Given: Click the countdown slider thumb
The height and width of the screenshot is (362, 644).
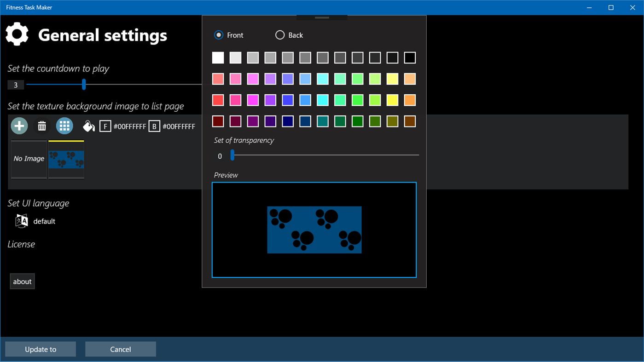Looking at the screenshot, I should click(84, 84).
